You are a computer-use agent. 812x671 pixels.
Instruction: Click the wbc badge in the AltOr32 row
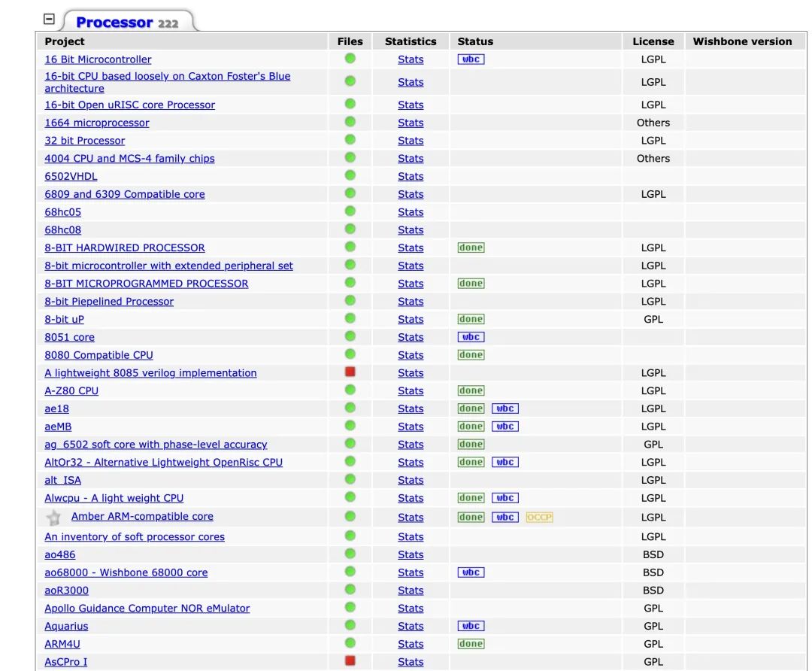[505, 462]
